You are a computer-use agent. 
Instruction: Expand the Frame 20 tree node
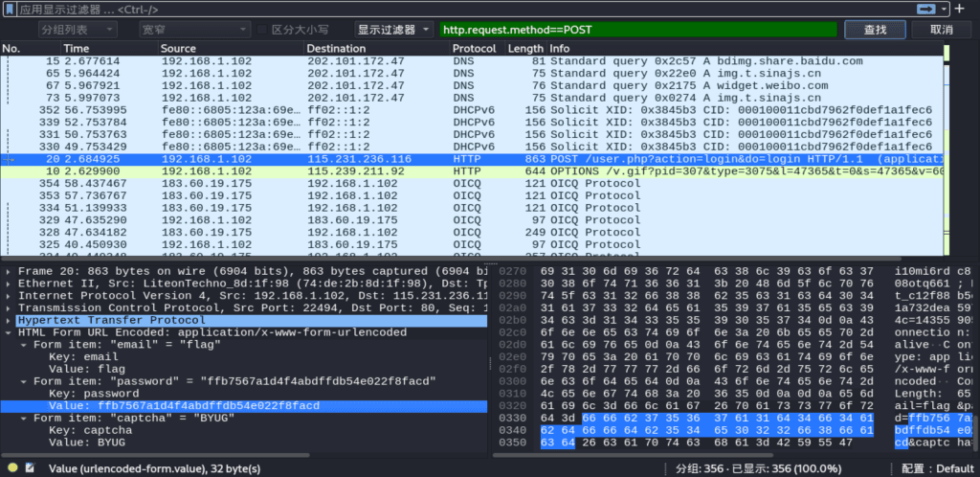9,271
